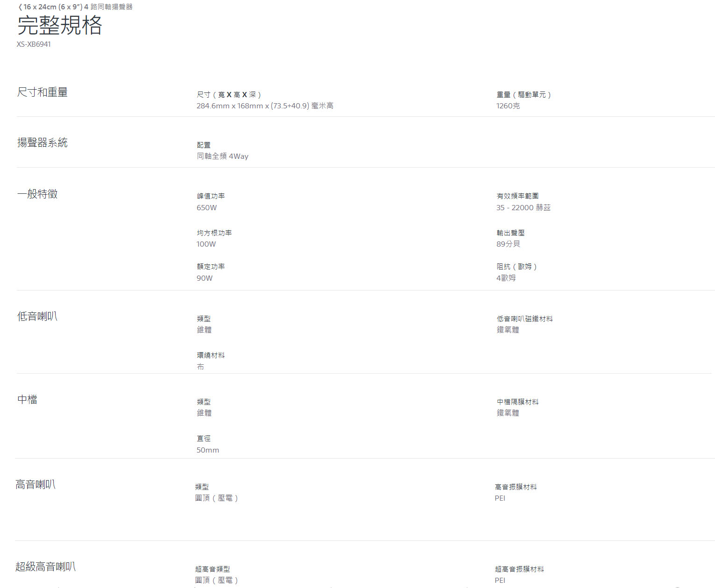Viewport: 715px width, 588px height.
Task: Click the 50mm midrange diameter value
Action: pyautogui.click(x=208, y=450)
